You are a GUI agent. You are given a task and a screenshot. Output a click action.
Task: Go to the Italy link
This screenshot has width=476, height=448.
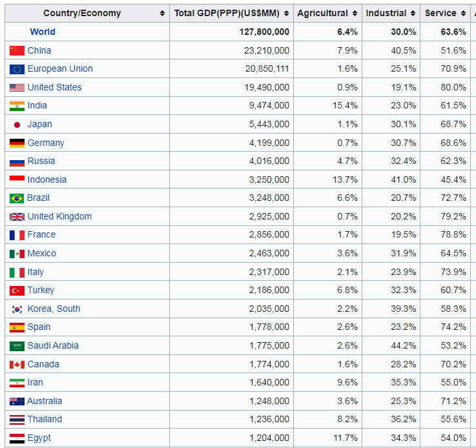(x=36, y=272)
